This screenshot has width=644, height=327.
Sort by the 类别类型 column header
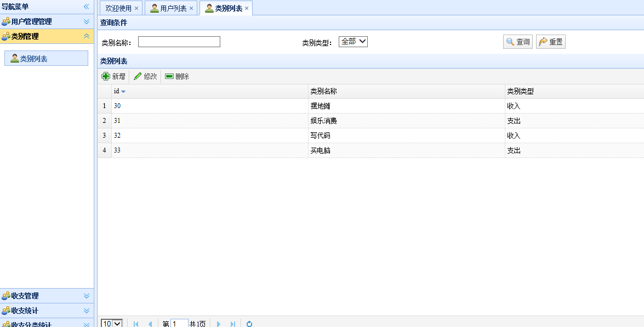point(574,91)
